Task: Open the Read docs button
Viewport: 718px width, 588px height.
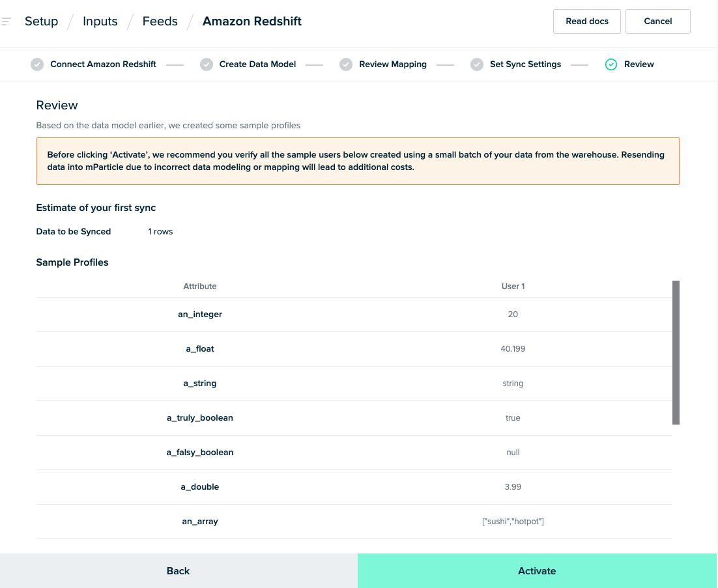Action: click(x=586, y=21)
